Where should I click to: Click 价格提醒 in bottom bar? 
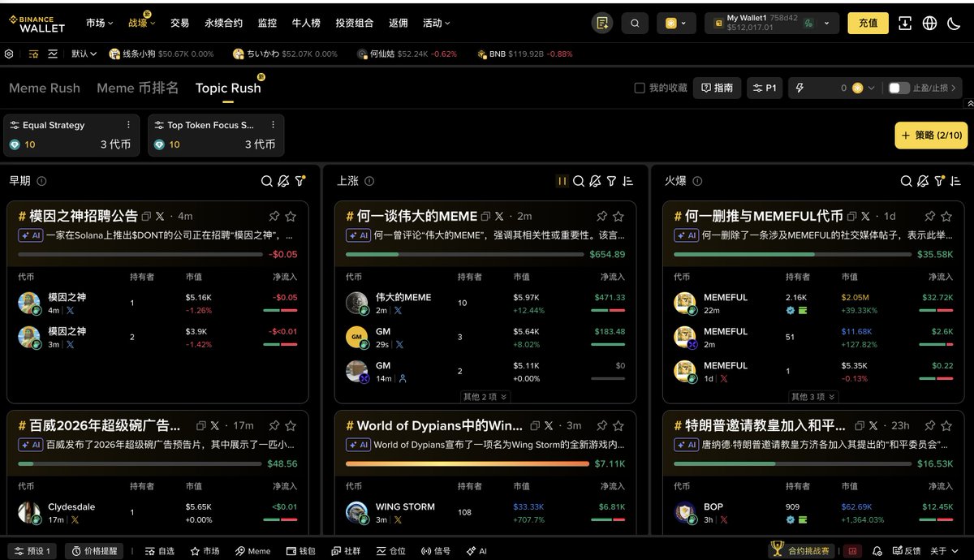pyautogui.click(x=94, y=550)
